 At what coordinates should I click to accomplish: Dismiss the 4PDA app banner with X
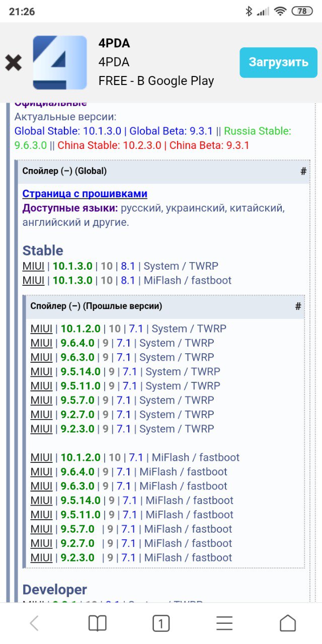click(x=14, y=62)
